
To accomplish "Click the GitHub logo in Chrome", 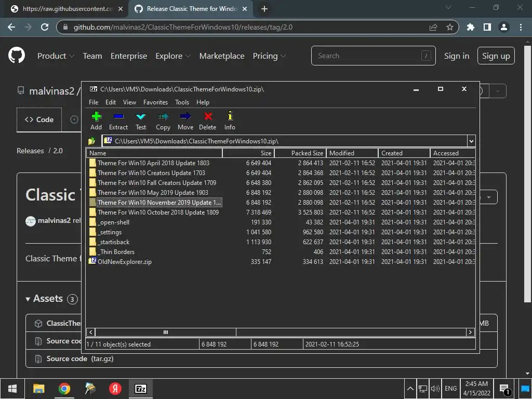I will (16, 56).
